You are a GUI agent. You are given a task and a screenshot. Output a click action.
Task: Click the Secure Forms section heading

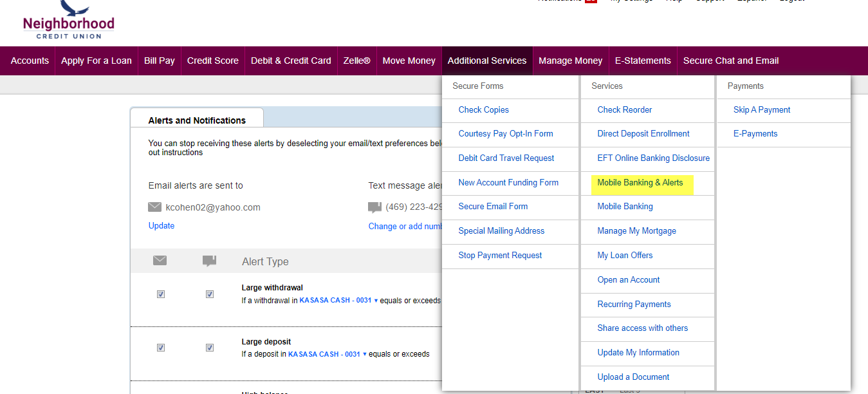tap(478, 86)
